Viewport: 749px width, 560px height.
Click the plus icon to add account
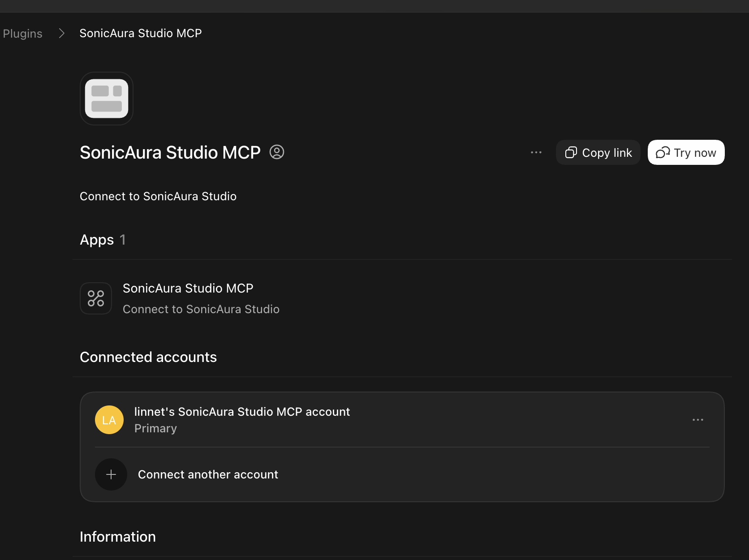[x=111, y=474]
